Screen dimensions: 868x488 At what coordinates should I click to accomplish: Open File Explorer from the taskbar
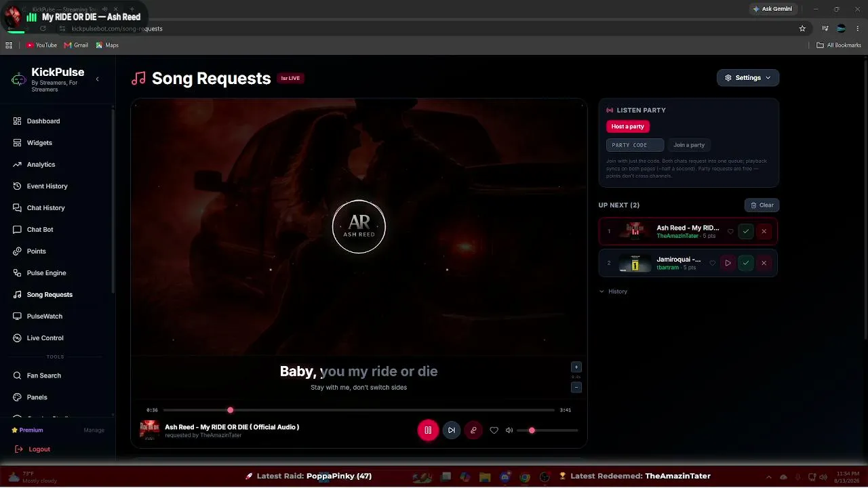tap(486, 477)
